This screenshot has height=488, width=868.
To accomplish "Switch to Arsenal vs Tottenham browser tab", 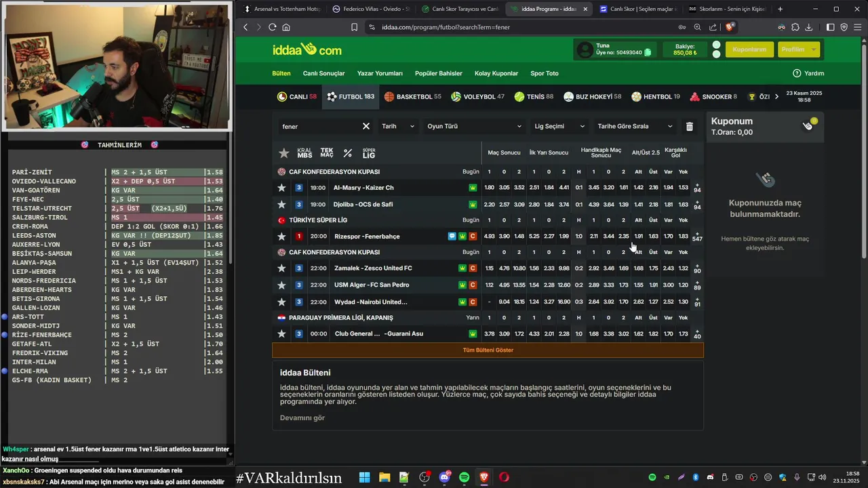I will tap(281, 9).
